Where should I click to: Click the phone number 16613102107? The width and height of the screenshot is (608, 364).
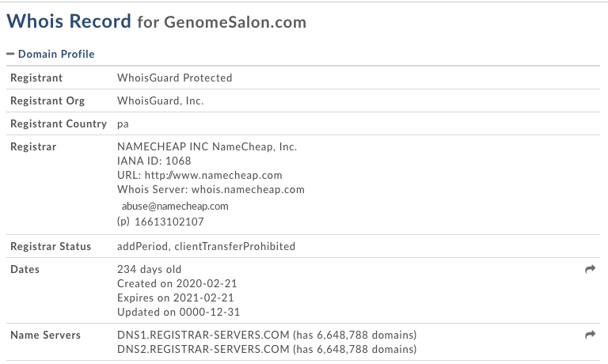point(169,222)
